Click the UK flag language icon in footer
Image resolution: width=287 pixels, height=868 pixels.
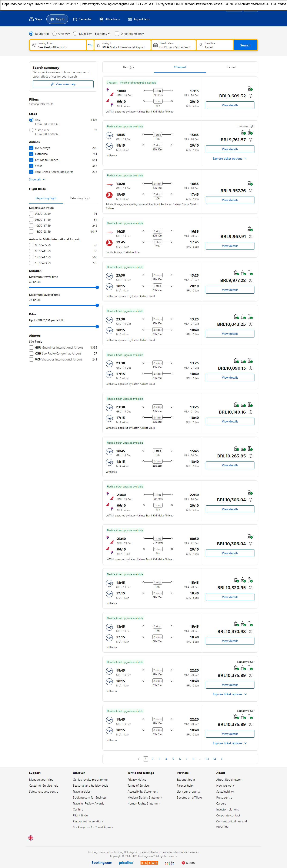click(31, 838)
